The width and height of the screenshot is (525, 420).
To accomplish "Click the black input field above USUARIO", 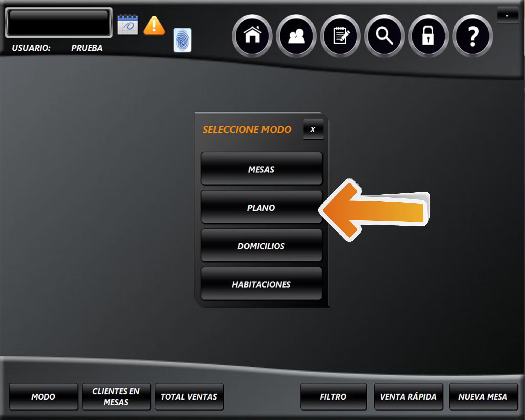I will (59, 22).
